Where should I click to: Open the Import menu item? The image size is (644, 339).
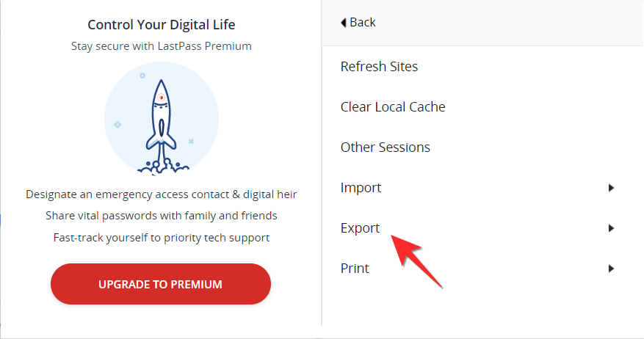(x=361, y=188)
